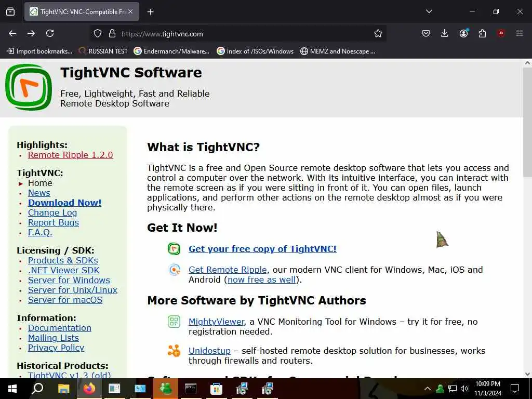Open the Endermanch/Malware bookmark
This screenshot has height=399, width=532.
pyautogui.click(x=171, y=51)
